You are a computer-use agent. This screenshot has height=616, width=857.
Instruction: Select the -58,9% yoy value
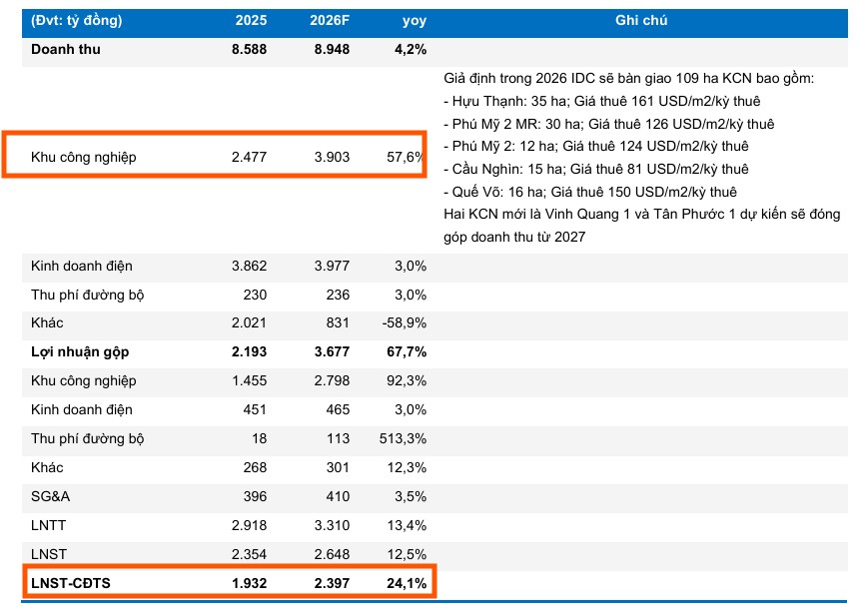(407, 323)
